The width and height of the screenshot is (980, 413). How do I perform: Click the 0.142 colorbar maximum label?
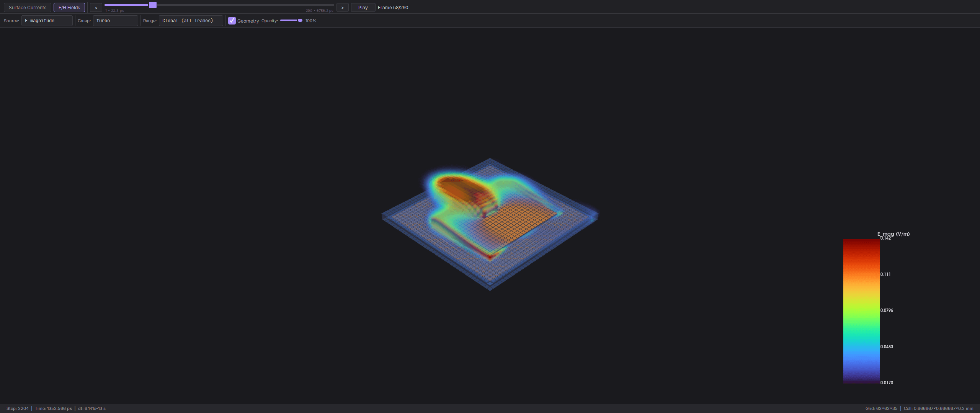click(885, 238)
